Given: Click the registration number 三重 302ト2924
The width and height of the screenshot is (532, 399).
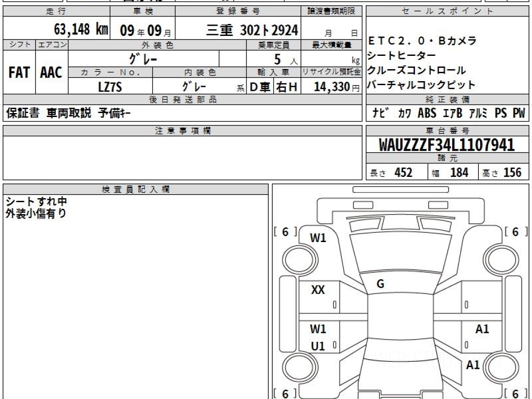Looking at the screenshot, I should pos(252,30).
